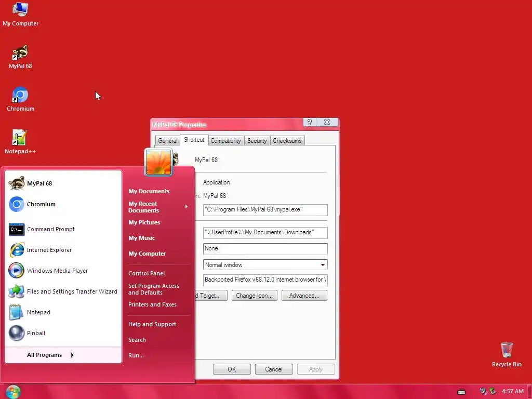The height and width of the screenshot is (399, 532).
Task: Click the first tray icon left of Safely Remove Hardware
Action: click(483, 391)
